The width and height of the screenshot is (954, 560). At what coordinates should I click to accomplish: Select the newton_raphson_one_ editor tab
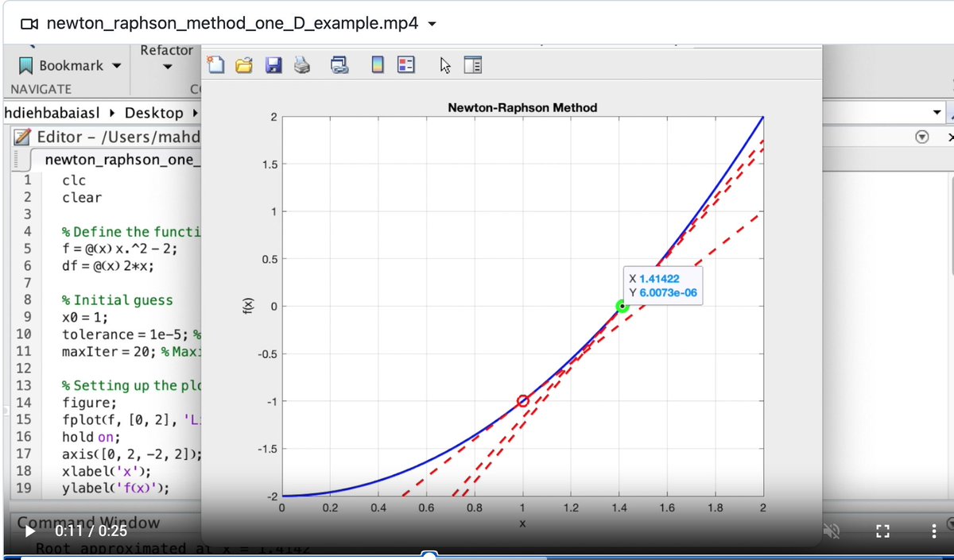[121, 159]
